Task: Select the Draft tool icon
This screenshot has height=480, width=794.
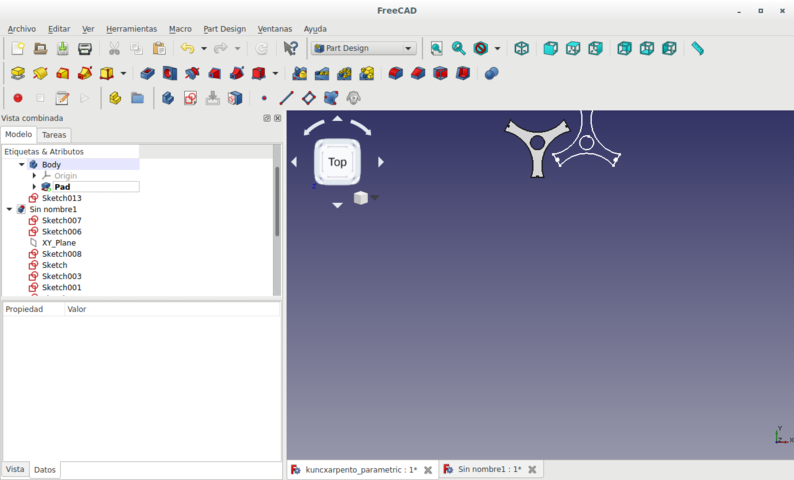Action: coord(440,73)
